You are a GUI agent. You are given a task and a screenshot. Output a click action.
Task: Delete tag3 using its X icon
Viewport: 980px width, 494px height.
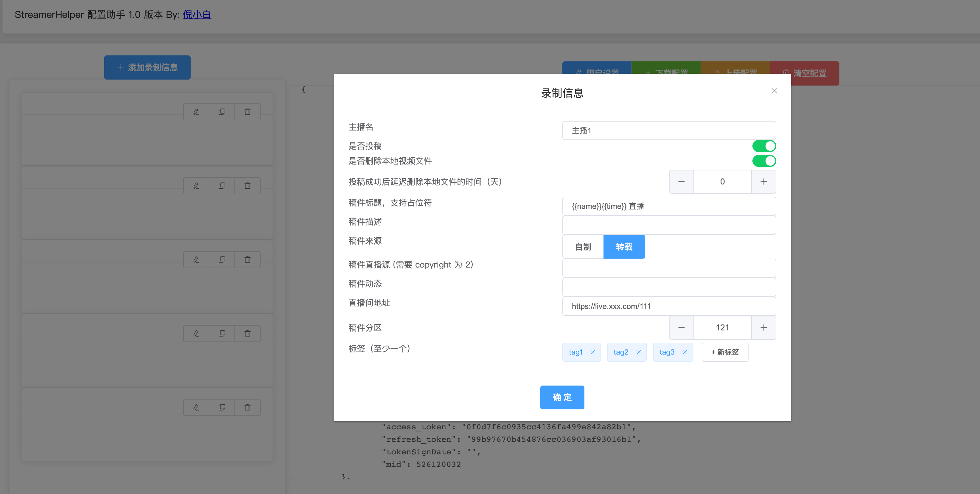click(x=685, y=352)
